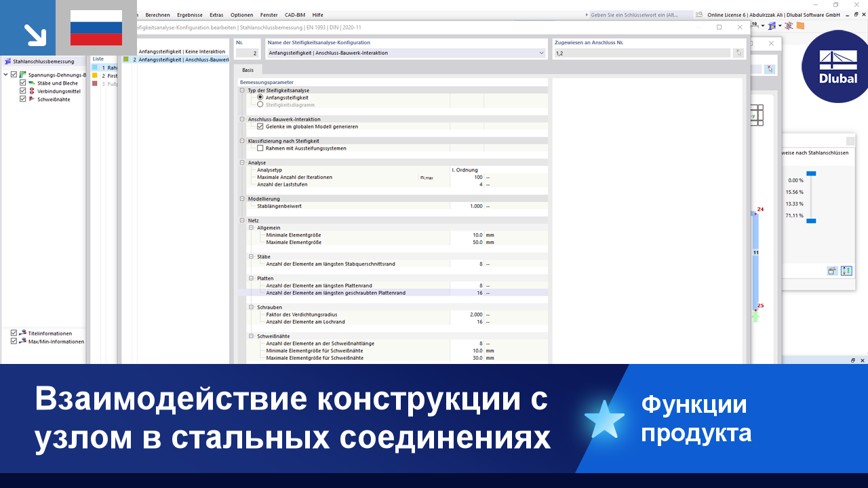Click the red-blue mesh node icon in toolbar
Viewport: 868px width, 488px height.
click(789, 26)
